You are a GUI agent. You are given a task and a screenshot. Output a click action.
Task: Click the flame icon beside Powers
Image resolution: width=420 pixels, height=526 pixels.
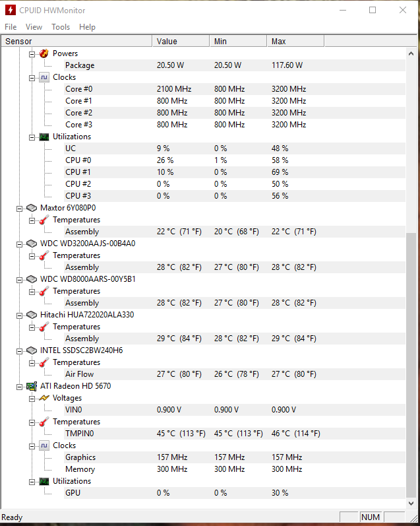click(x=44, y=53)
